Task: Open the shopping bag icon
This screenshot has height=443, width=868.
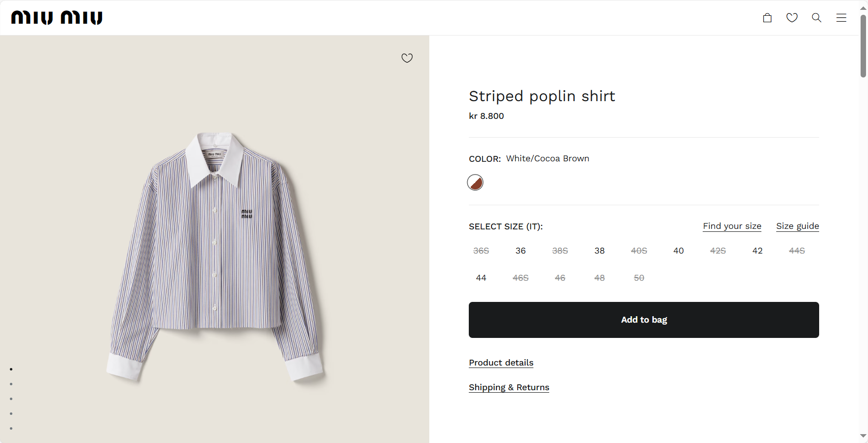Action: (x=767, y=18)
